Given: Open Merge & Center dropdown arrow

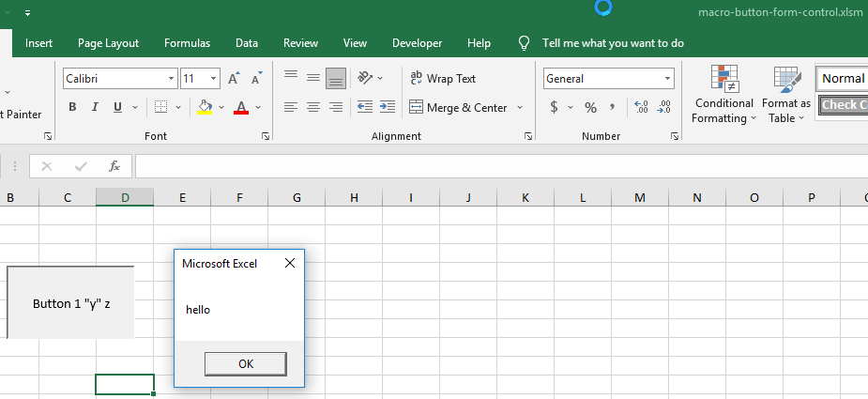Looking at the screenshot, I should tap(520, 107).
